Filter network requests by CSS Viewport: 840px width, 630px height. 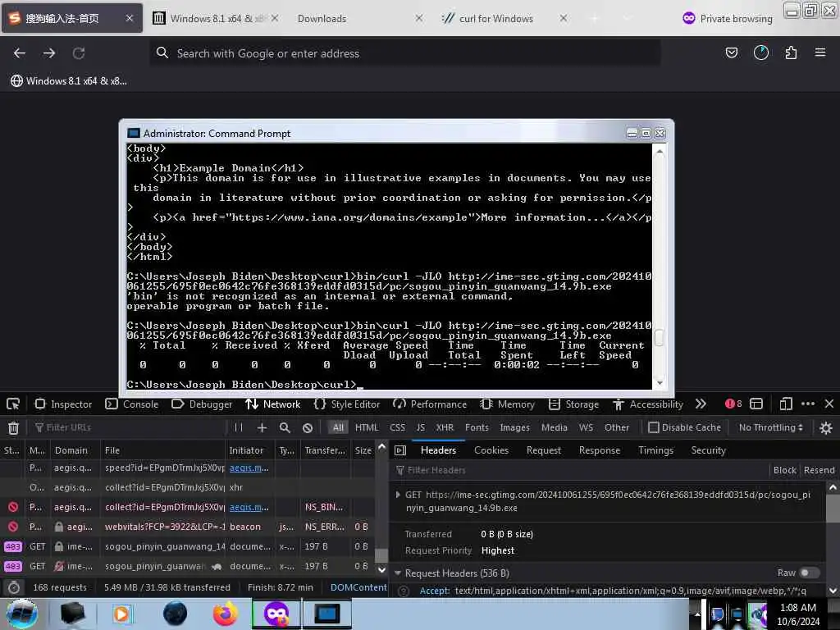click(x=398, y=427)
